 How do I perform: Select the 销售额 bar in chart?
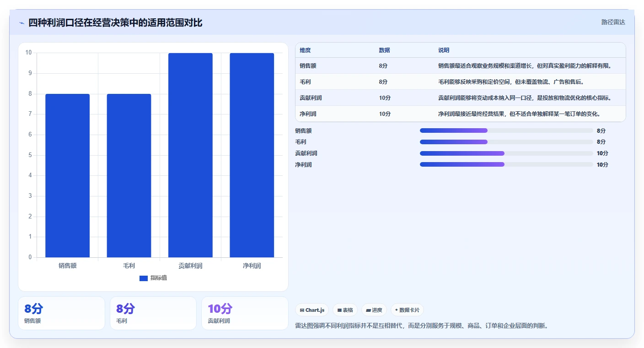click(68, 175)
